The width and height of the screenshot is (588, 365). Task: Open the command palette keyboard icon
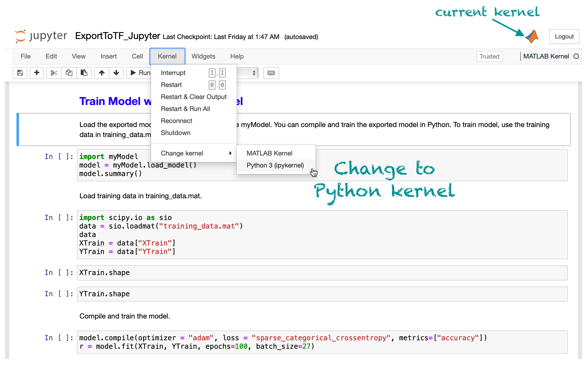point(271,73)
